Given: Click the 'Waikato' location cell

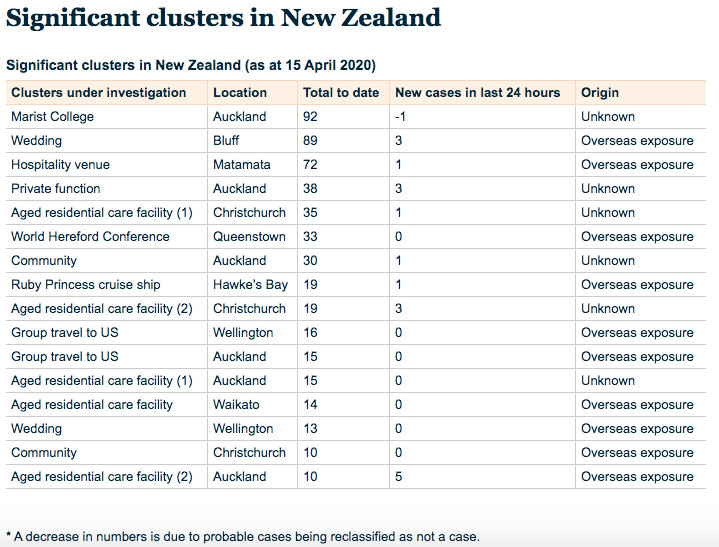Looking at the screenshot, I should tap(236, 405).
